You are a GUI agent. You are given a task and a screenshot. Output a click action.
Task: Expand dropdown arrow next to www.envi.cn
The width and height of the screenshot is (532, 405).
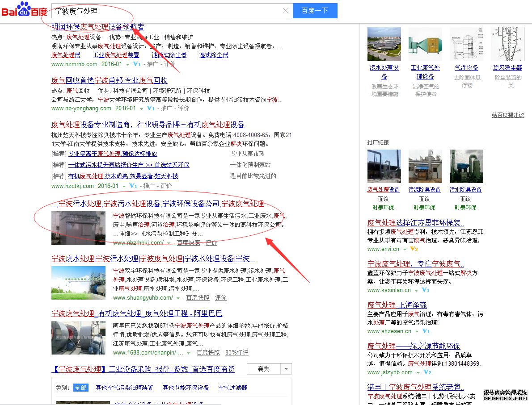[405, 250]
